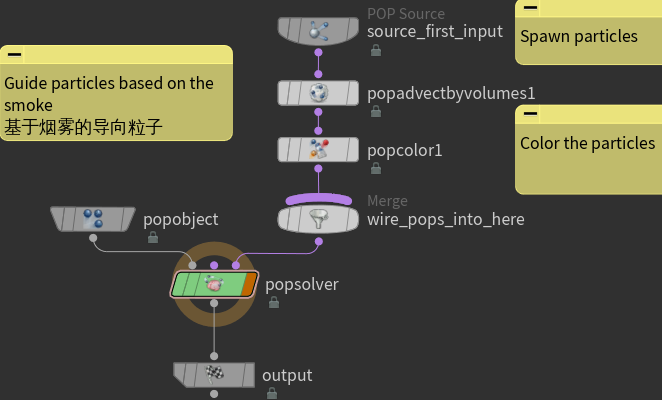Click the output connector below popsolver

[214, 355]
